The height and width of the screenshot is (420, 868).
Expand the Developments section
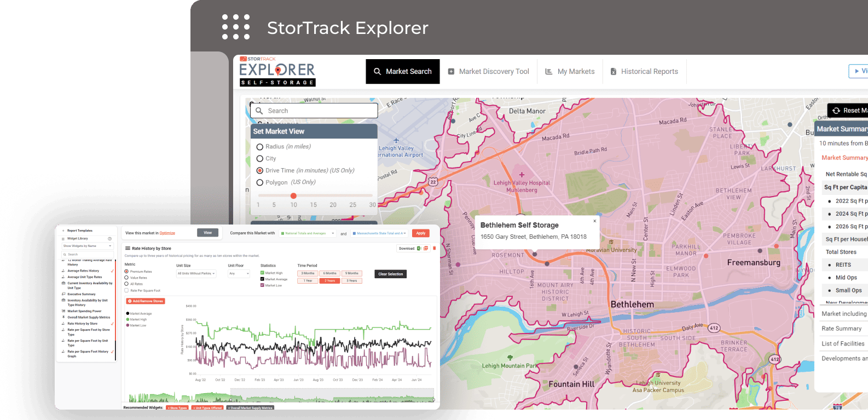844,359
